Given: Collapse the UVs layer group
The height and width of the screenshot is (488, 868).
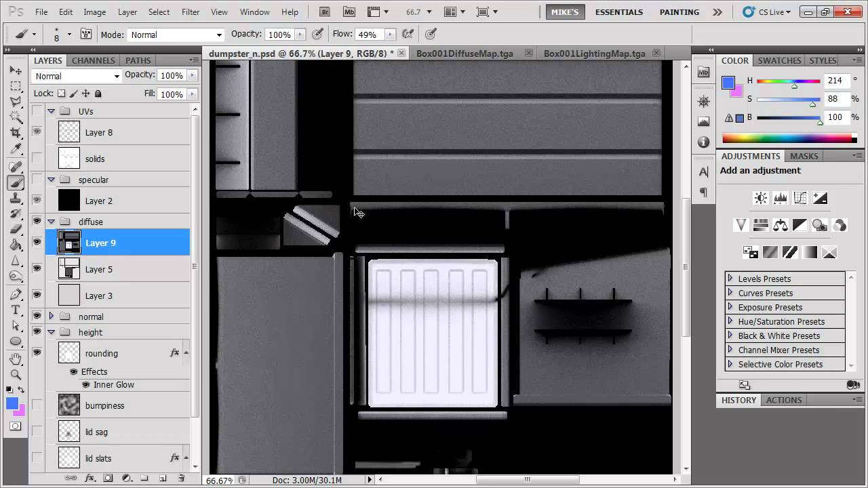Looking at the screenshot, I should click(x=51, y=111).
